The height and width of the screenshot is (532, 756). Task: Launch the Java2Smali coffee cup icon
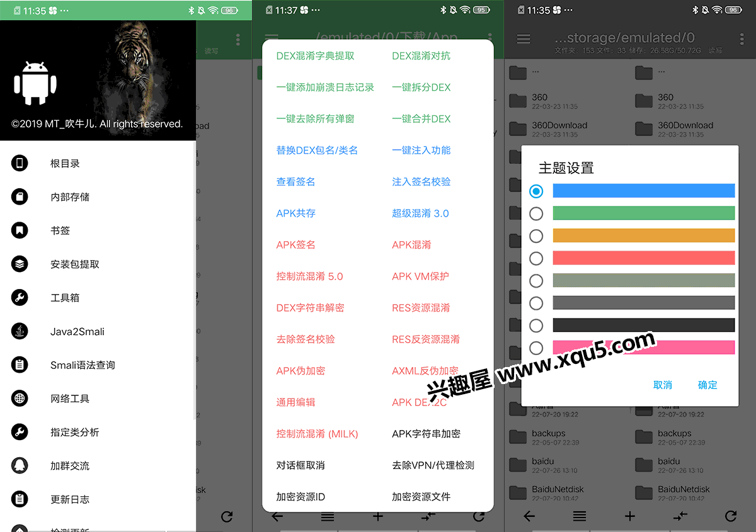(x=20, y=331)
